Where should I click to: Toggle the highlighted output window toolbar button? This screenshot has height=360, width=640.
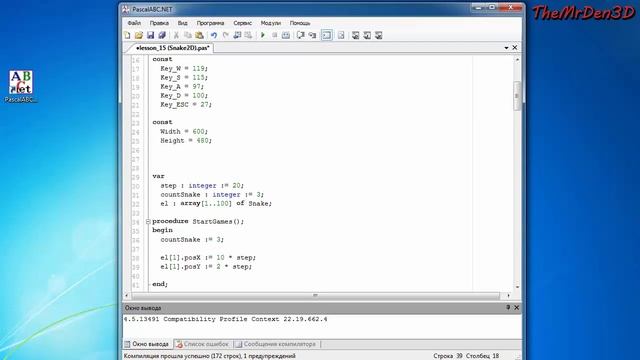[x=327, y=35]
